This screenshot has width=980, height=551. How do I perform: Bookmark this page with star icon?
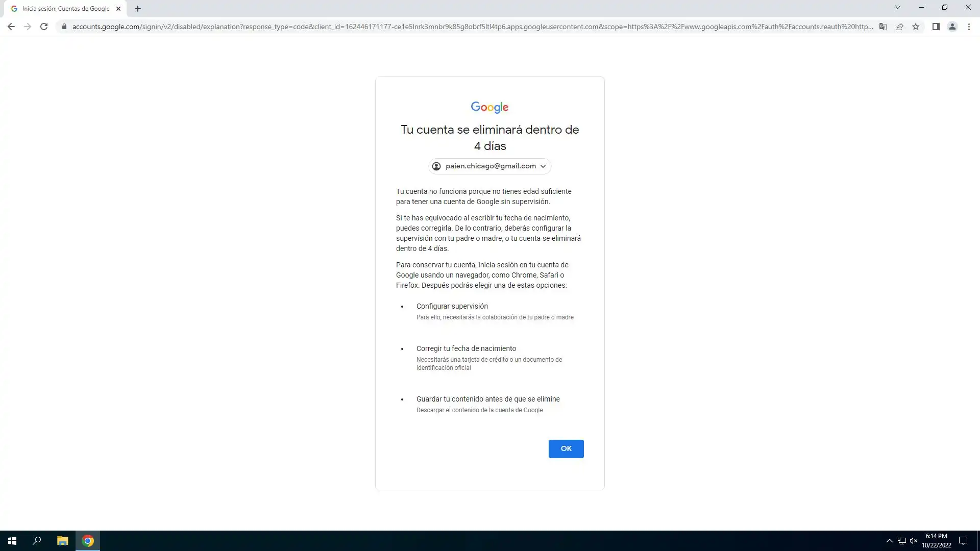pos(916,27)
